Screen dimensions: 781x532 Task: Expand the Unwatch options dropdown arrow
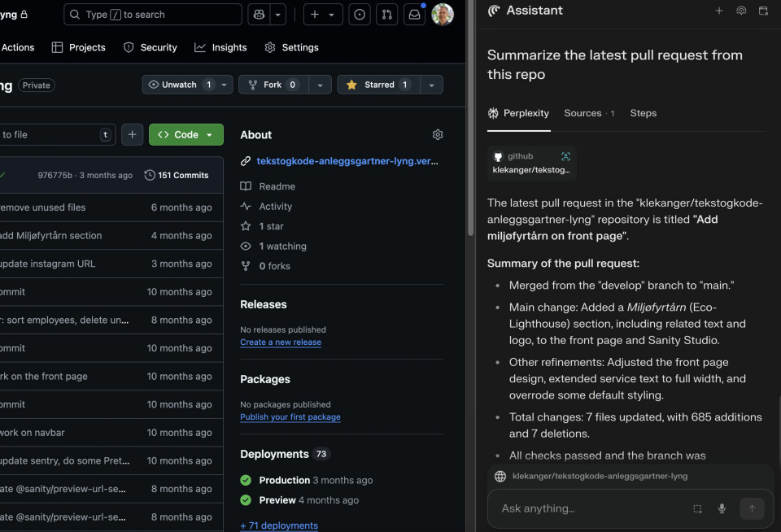point(225,85)
